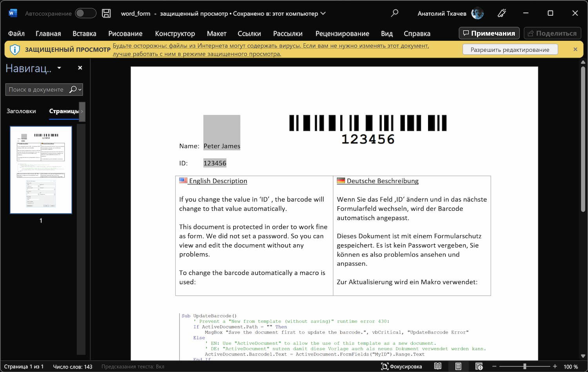588x372 pixels.
Task: Open the Ссылки ribbon tab
Action: click(x=249, y=33)
